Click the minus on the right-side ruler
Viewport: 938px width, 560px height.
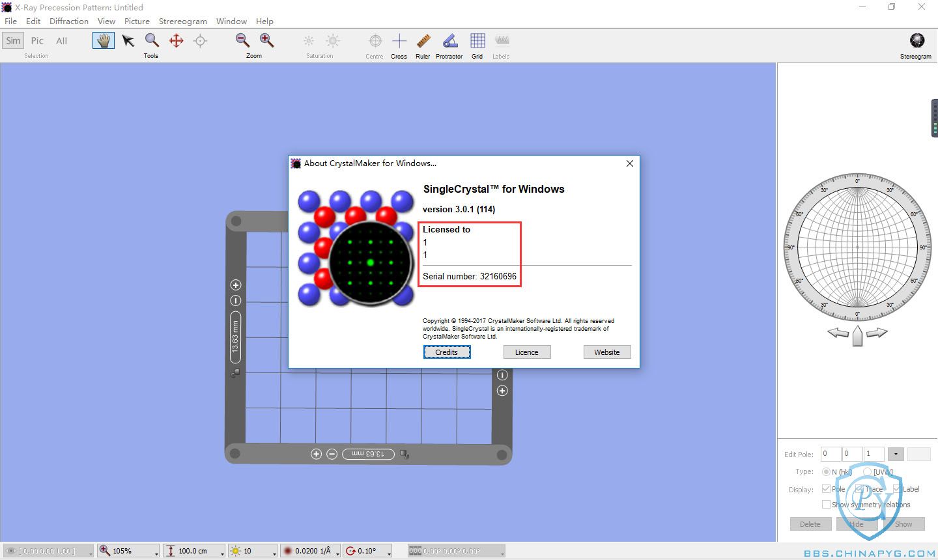click(502, 375)
